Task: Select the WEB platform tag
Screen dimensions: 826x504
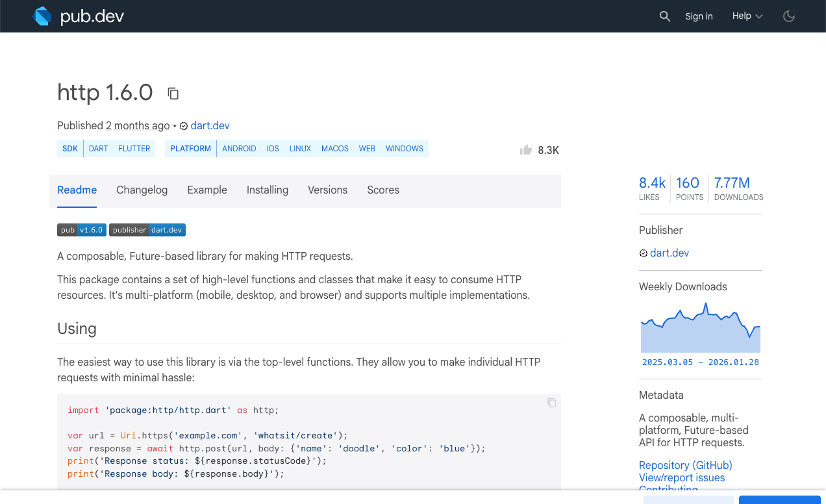Action: point(368,149)
